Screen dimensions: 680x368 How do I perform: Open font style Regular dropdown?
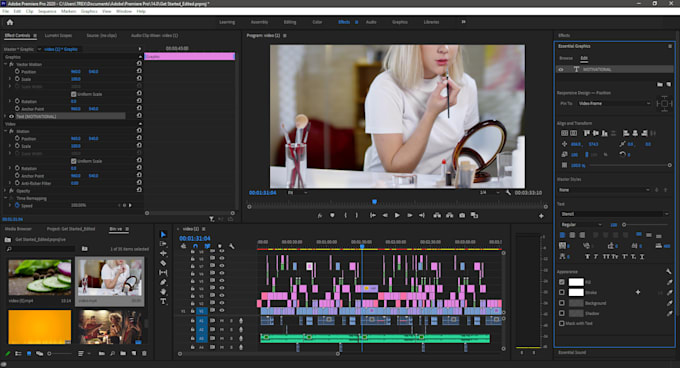pos(581,225)
